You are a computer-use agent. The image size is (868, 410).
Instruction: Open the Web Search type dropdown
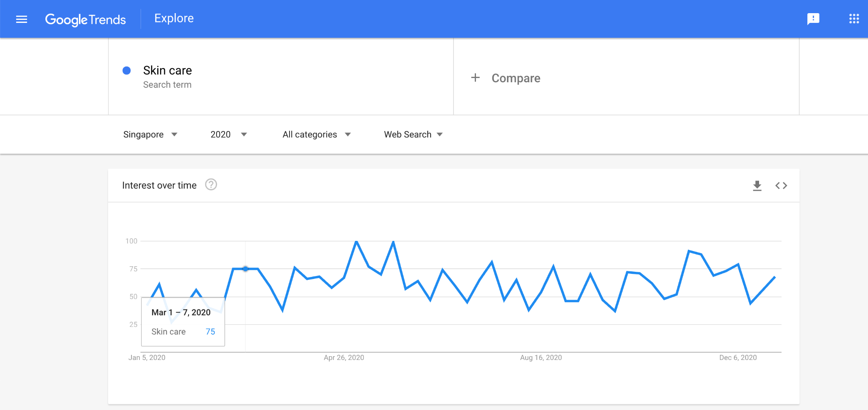pyautogui.click(x=413, y=134)
